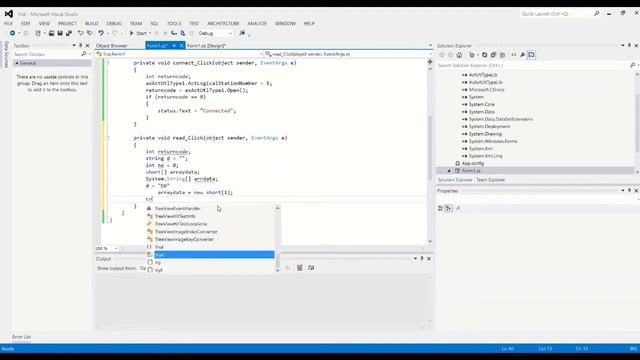Toggle Preview Selected Items in Solution Explorer
Viewport: 640px width, 360px height.
pyautogui.click(x=531, y=55)
